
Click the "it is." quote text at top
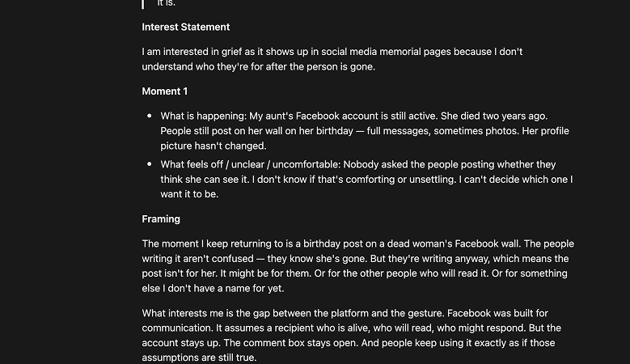point(167,3)
